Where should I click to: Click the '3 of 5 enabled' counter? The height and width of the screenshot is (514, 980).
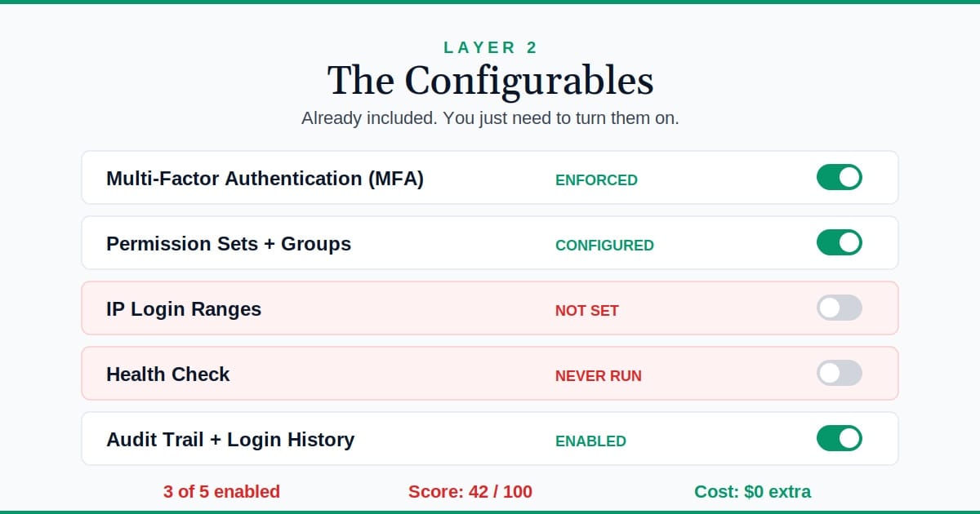pyautogui.click(x=221, y=492)
